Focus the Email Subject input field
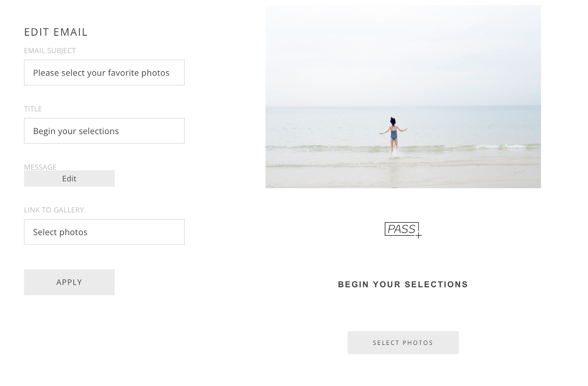 (104, 73)
